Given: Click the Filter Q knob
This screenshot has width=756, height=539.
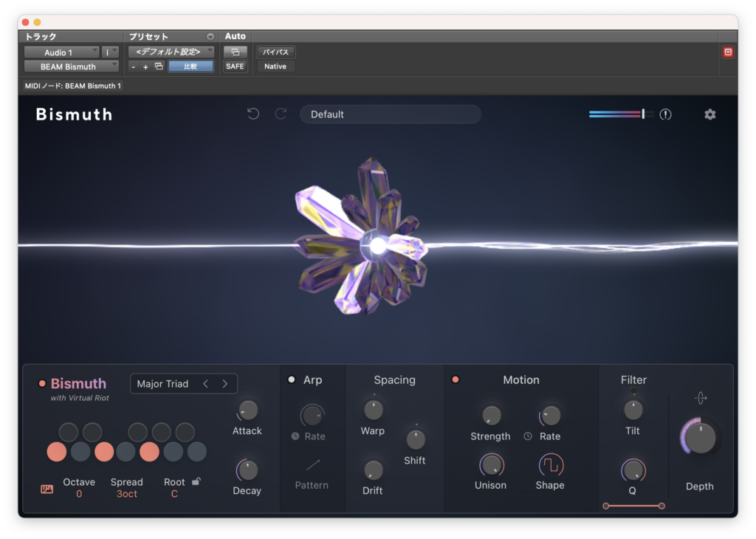Looking at the screenshot, I should pyautogui.click(x=633, y=470).
